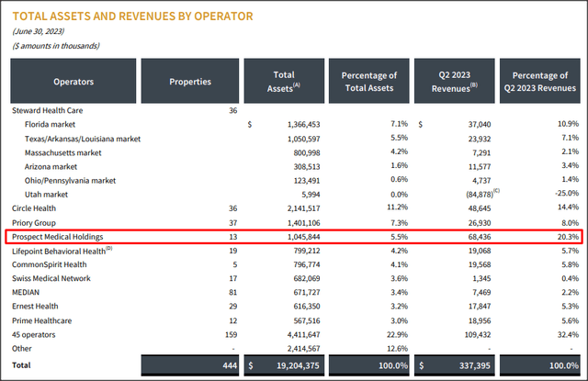Select the Total Assets column header
Image resolution: width=588 pixels, height=381 pixels.
pos(284,81)
